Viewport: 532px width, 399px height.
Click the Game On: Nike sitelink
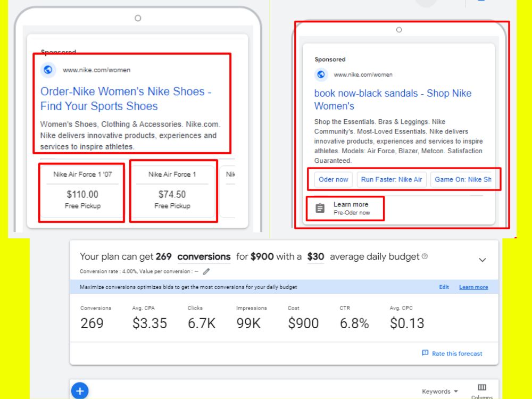[x=464, y=179]
